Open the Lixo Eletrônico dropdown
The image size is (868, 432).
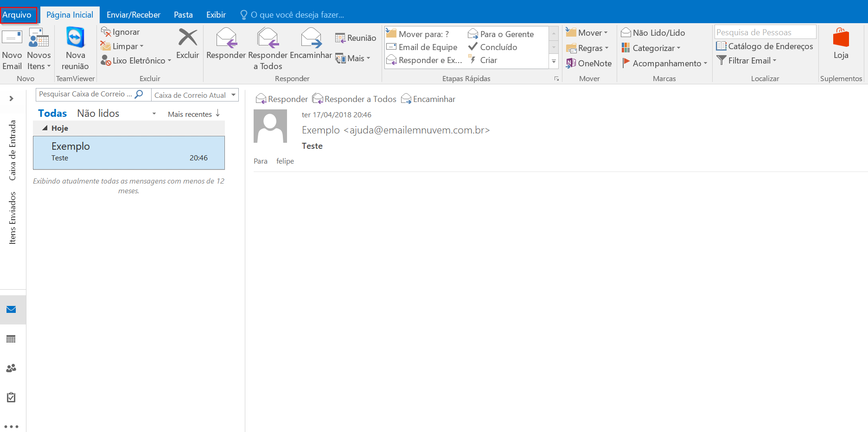coord(136,61)
